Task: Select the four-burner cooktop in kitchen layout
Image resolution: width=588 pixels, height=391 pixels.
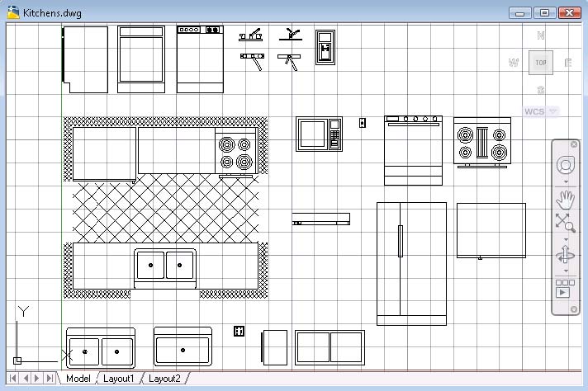Action: coord(236,153)
